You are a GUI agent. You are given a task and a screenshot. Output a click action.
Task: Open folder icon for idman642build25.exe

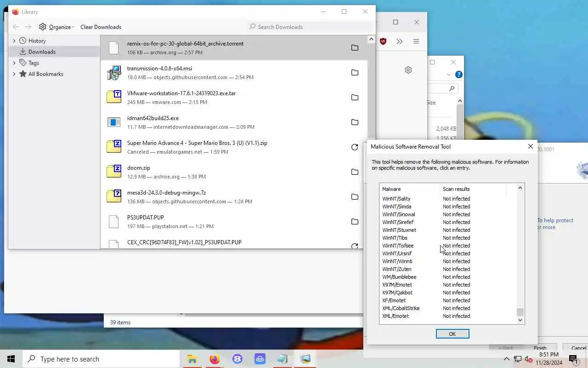pyautogui.click(x=355, y=122)
